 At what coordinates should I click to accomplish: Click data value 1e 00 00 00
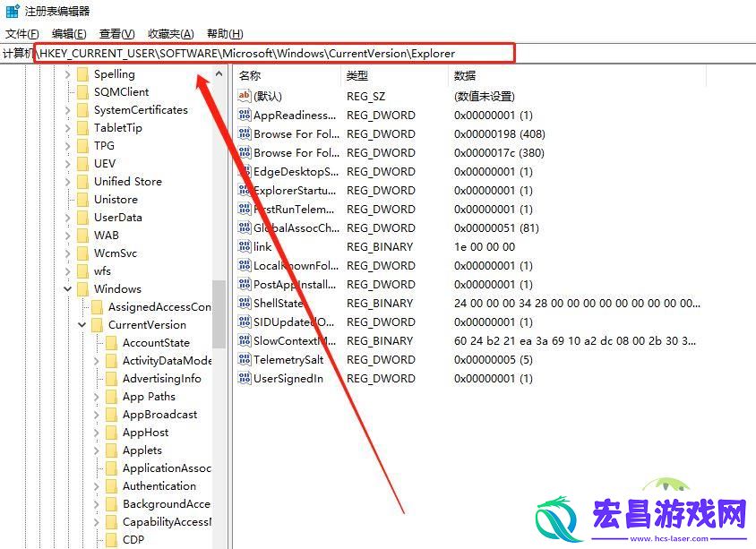point(485,247)
